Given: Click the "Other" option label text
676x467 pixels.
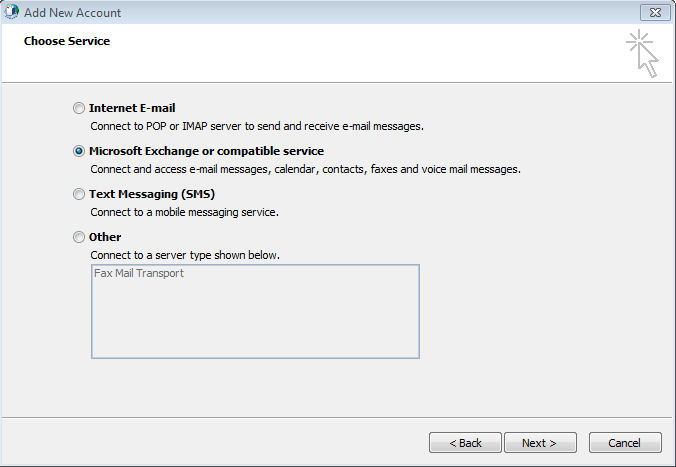Looking at the screenshot, I should (x=105, y=237).
